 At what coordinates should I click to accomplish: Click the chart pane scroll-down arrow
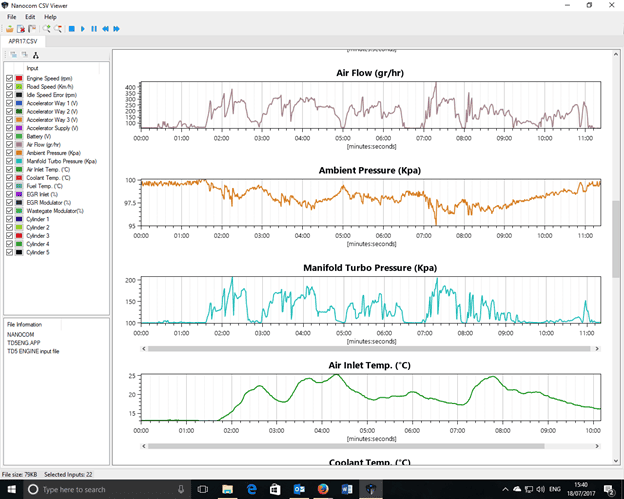pos(616,461)
